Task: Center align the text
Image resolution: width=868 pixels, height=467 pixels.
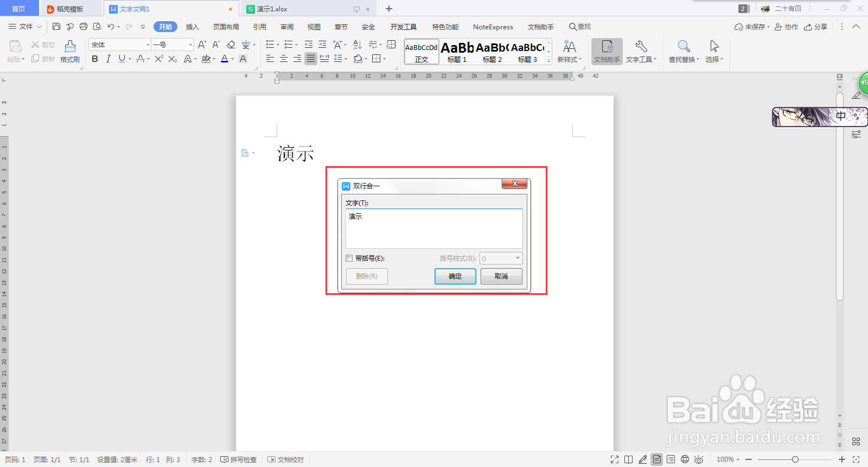Action: [284, 59]
